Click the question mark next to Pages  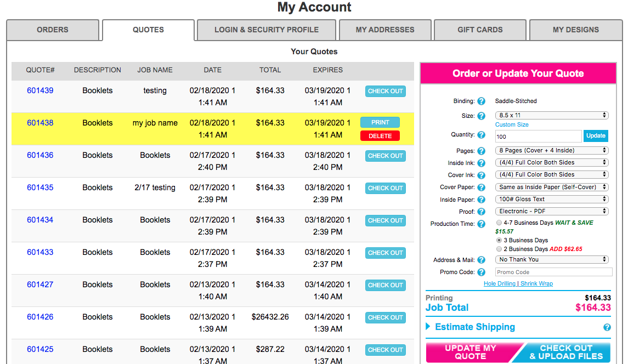481,151
